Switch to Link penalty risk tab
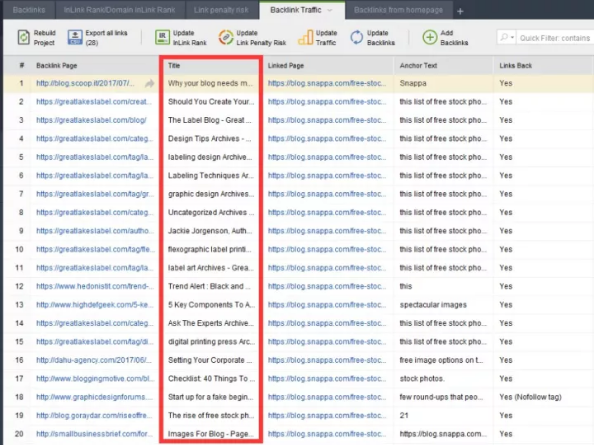This screenshot has height=445, width=598. (x=221, y=10)
